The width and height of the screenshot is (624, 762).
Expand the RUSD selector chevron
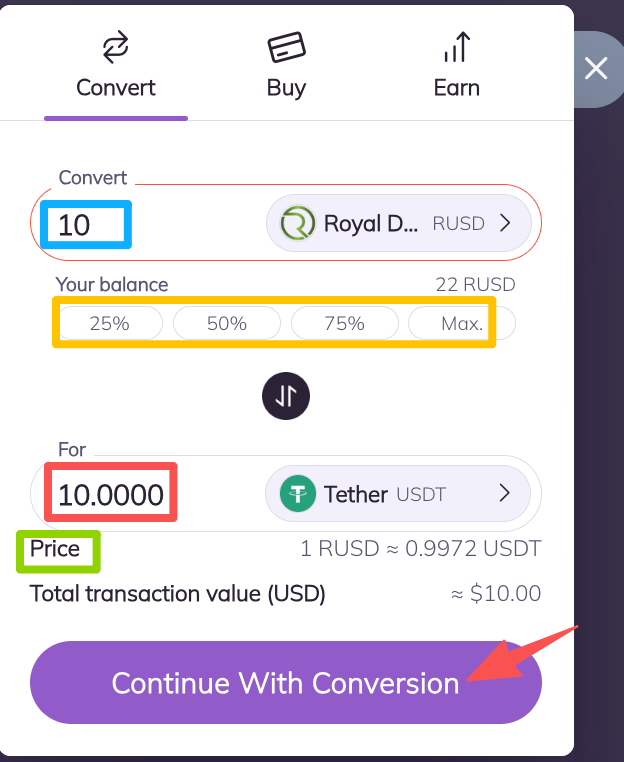click(505, 223)
